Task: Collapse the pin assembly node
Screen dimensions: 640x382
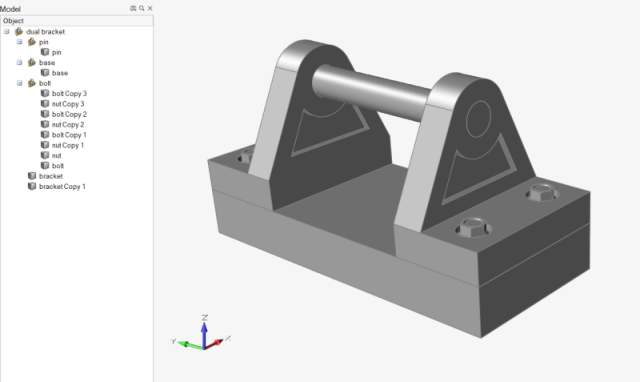Action: click(19, 42)
